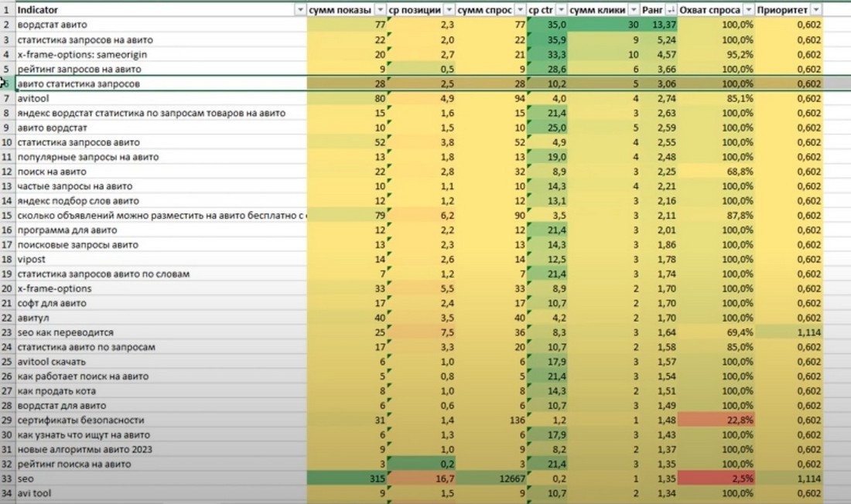Select row header 33 for seo
This screenshot has width=851, height=504.
[x=6, y=478]
